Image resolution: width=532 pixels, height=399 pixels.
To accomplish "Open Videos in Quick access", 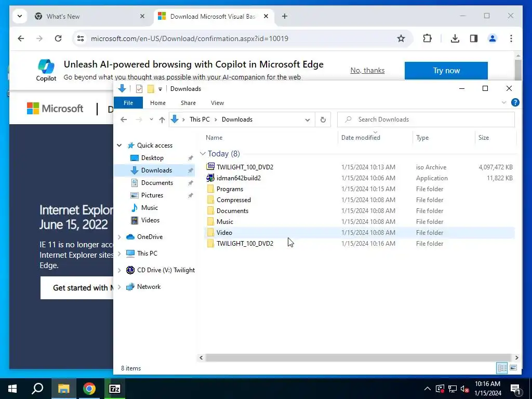I will [x=150, y=220].
